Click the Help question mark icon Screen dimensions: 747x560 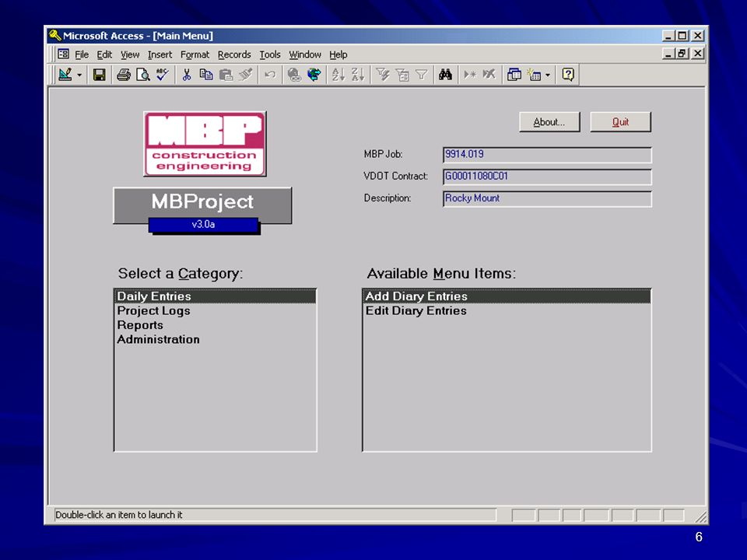[x=568, y=75]
